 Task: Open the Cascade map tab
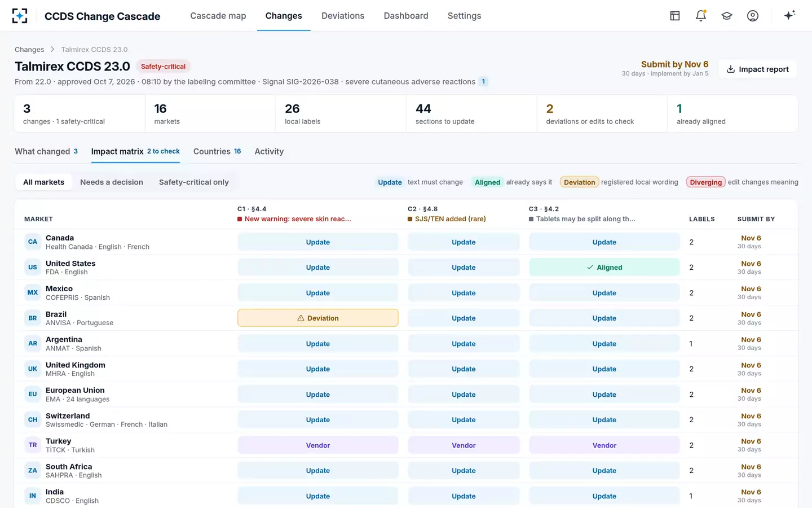[218, 16]
